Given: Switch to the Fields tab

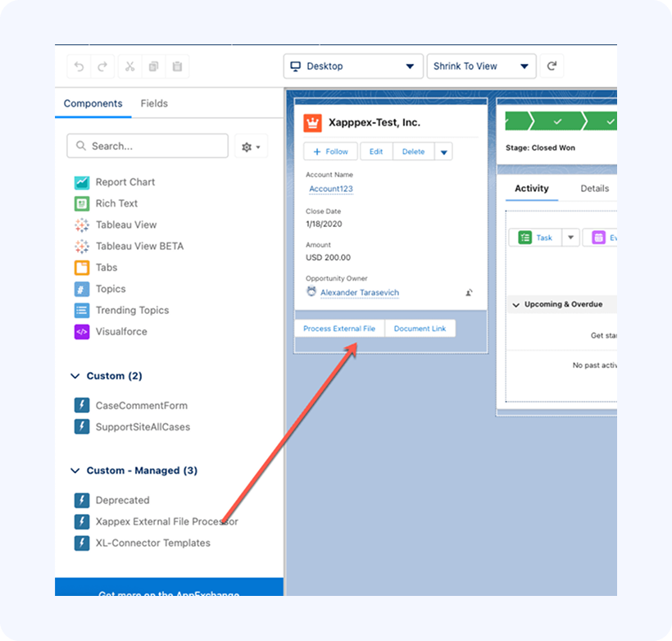Looking at the screenshot, I should (154, 103).
